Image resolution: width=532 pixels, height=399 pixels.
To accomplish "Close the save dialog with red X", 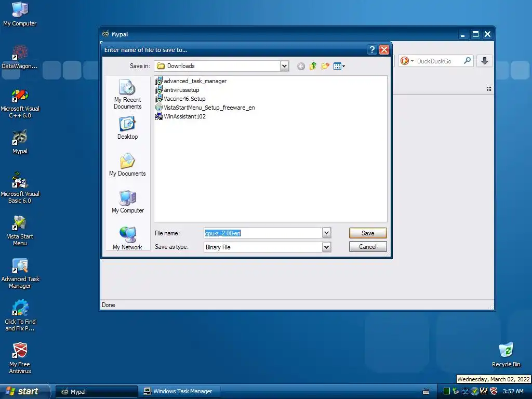I will (384, 50).
